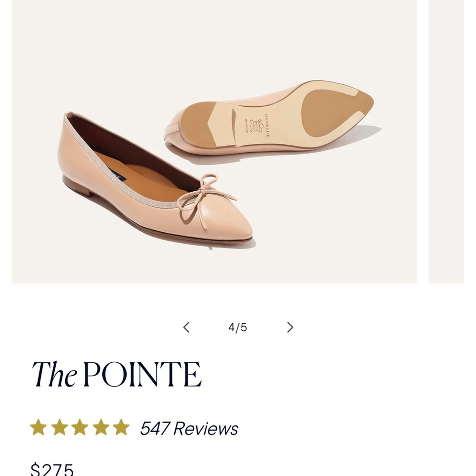Expand the next slide using the chevron
476x476 pixels.
coord(290,327)
